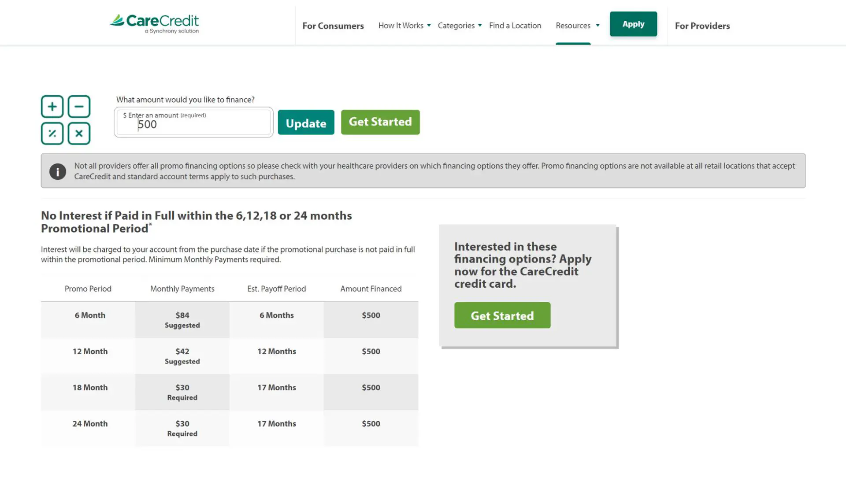Screen dimensions: 846x504
Task: Expand the How It Works dropdown
Action: coord(404,26)
